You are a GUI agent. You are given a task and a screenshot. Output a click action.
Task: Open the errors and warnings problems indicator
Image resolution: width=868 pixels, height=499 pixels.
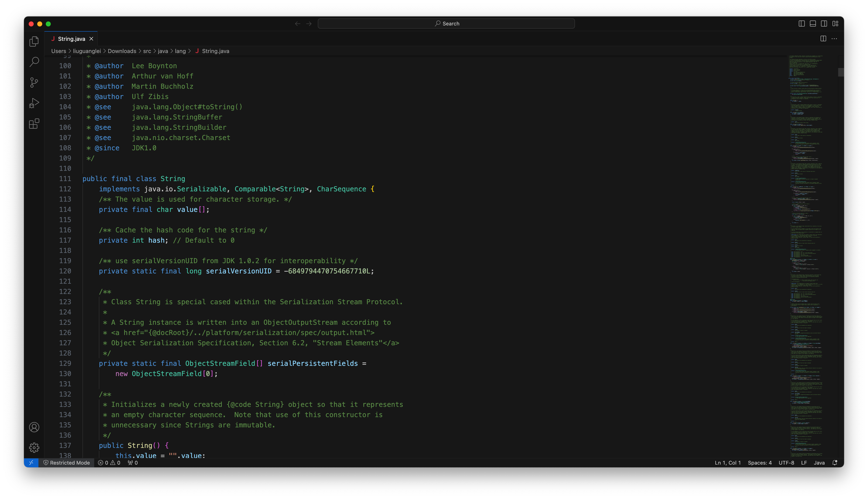pyautogui.click(x=109, y=463)
